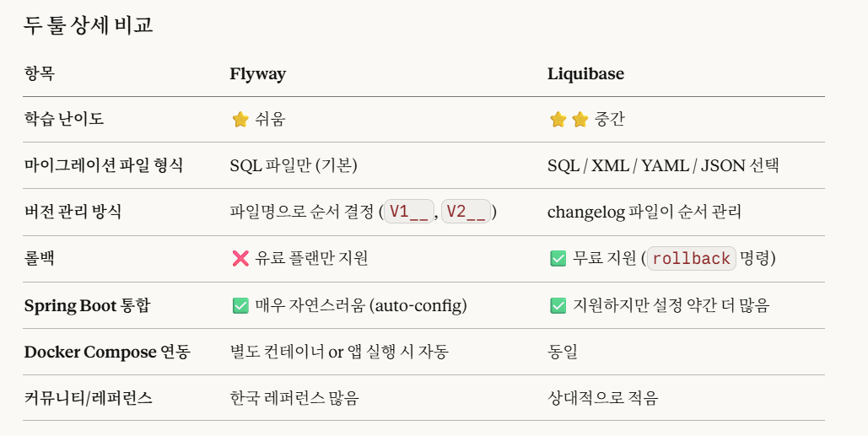Click the 한국 레퍼런스 많음 cell
This screenshot has height=436, width=868.
coord(294,398)
